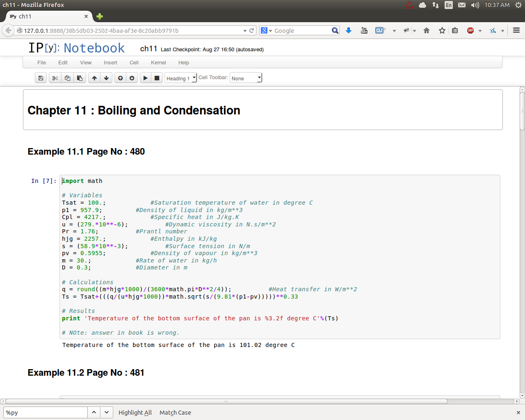This screenshot has width=525, height=420.
Task: Open the Kernel menu
Action: tap(158, 63)
